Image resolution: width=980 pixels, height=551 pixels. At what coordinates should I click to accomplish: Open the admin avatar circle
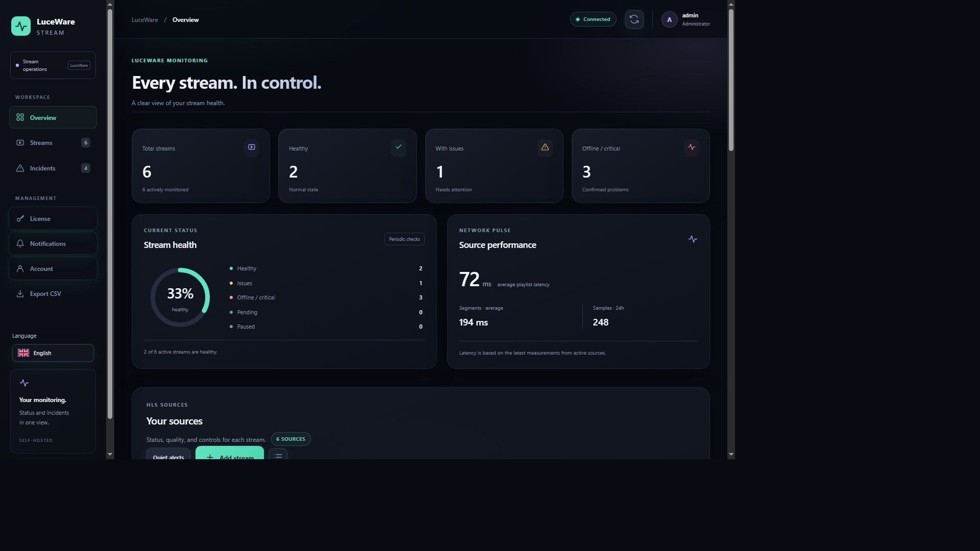click(669, 19)
